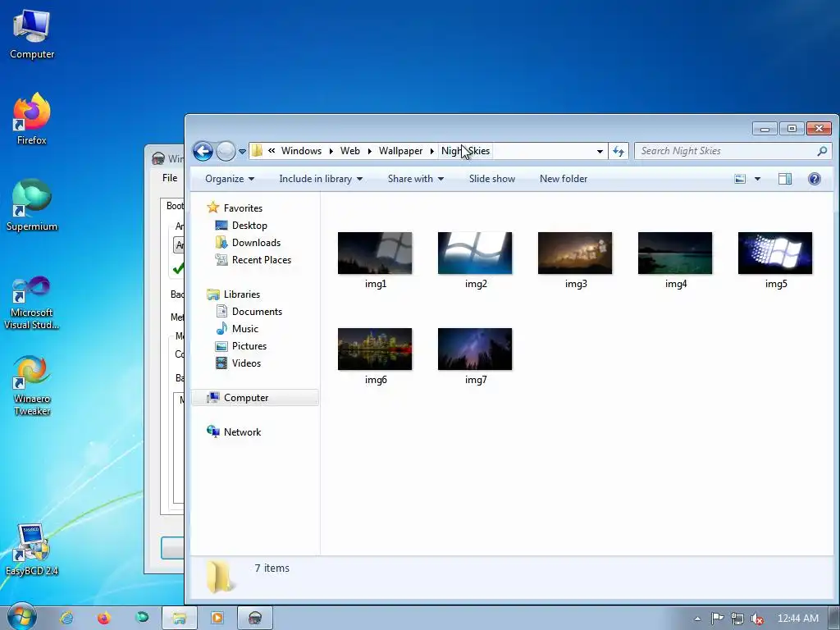Viewport: 840px width, 630px height.
Task: Launch Internet Explorer from taskbar
Action: [66, 618]
